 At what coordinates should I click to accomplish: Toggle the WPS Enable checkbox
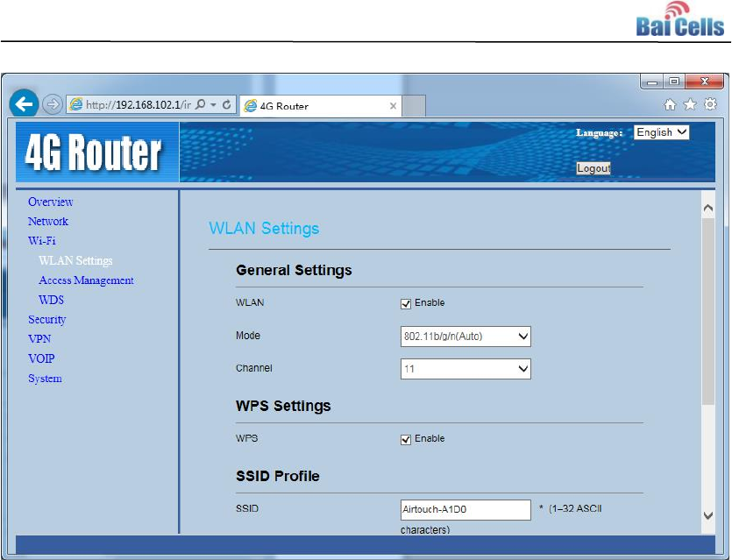tap(406, 440)
